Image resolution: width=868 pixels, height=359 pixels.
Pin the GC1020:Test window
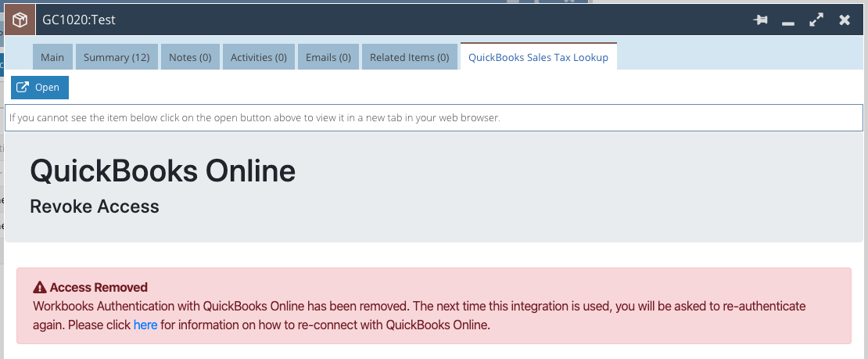point(761,20)
